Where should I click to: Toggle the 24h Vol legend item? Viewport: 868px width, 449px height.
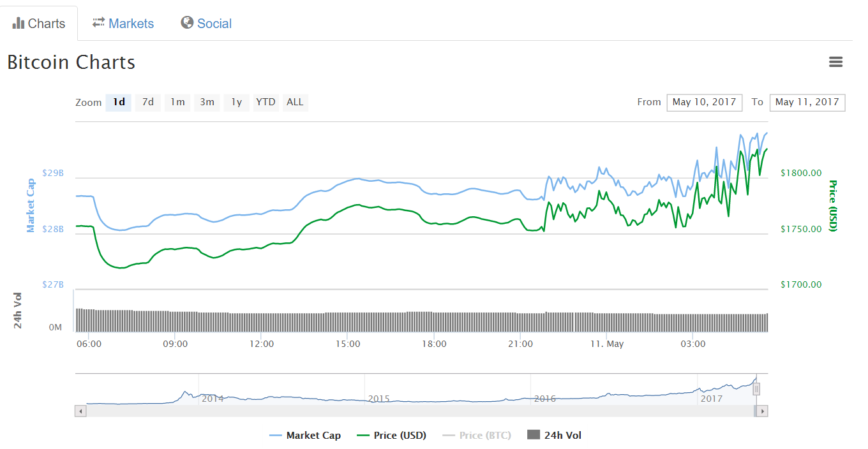tap(554, 436)
